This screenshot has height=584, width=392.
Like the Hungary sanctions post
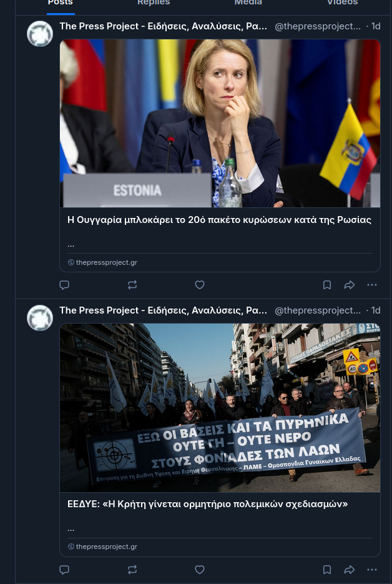click(200, 285)
